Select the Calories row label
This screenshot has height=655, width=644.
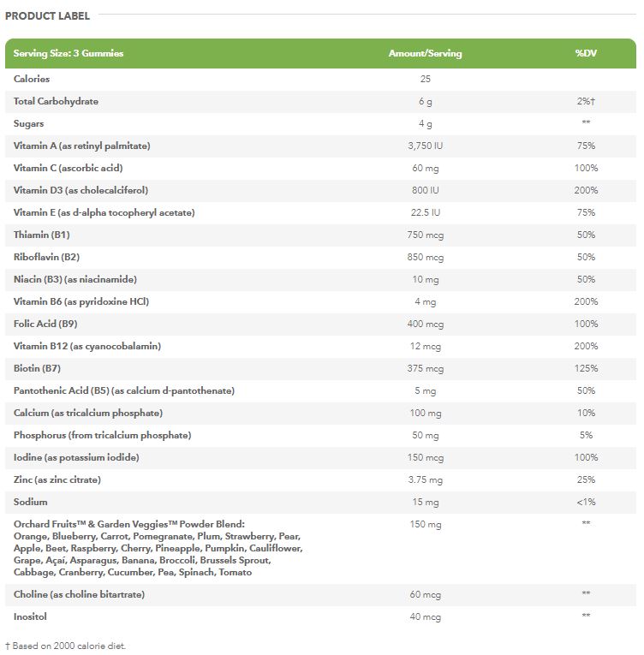[x=32, y=79]
